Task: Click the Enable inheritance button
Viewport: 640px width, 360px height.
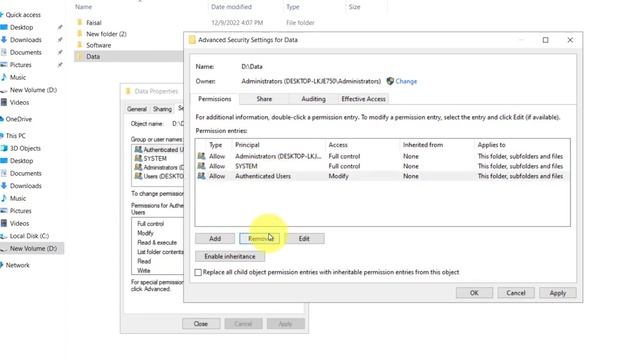Action: point(230,256)
